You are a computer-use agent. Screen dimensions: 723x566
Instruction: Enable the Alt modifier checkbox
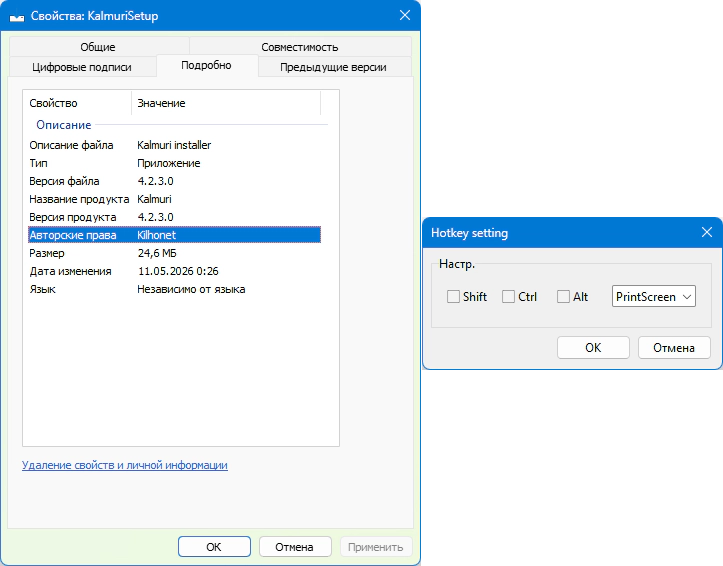pyautogui.click(x=563, y=296)
